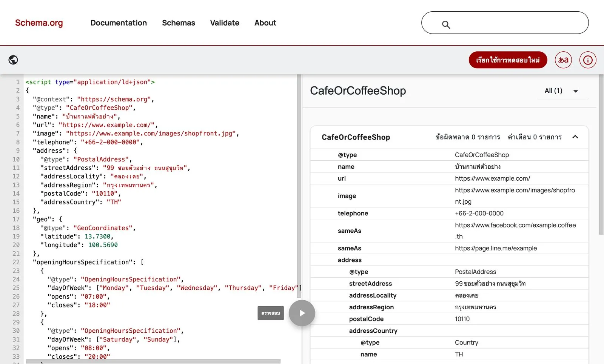The height and width of the screenshot is (364, 604).
Task: Click the addressLocality property label
Action: (x=373, y=295)
